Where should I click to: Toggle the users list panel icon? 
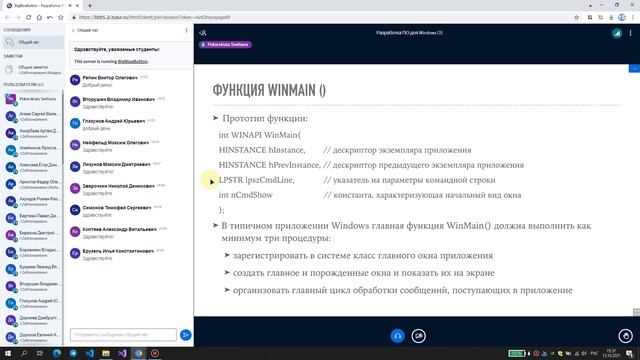point(203,33)
